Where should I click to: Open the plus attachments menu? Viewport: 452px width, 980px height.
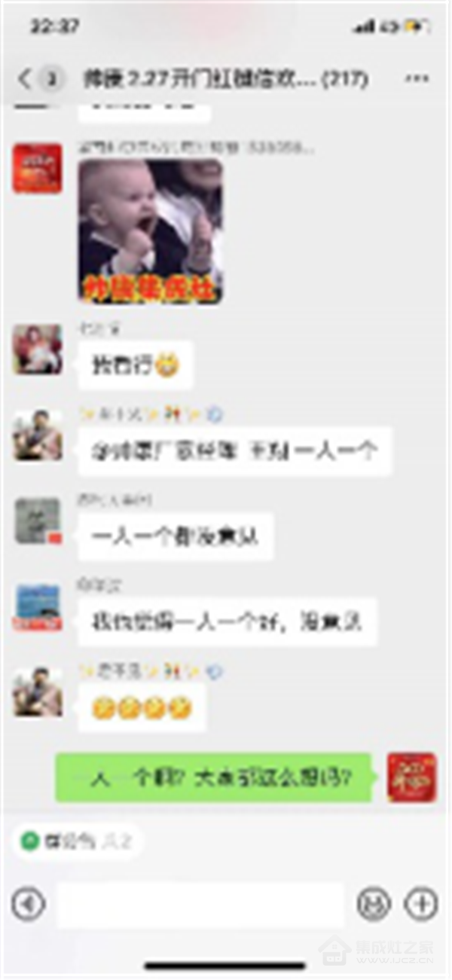421,903
